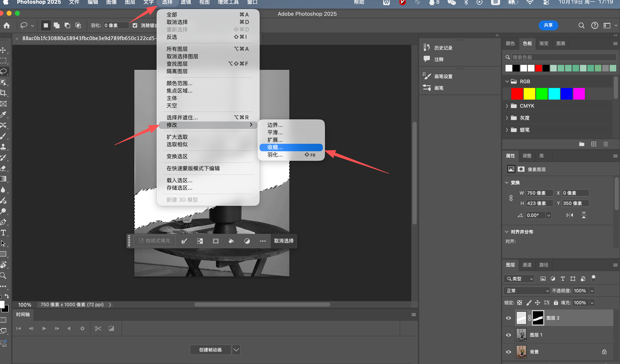The height and width of the screenshot is (364, 620).
Task: Open the layer type filter dropdown
Action: (519, 279)
